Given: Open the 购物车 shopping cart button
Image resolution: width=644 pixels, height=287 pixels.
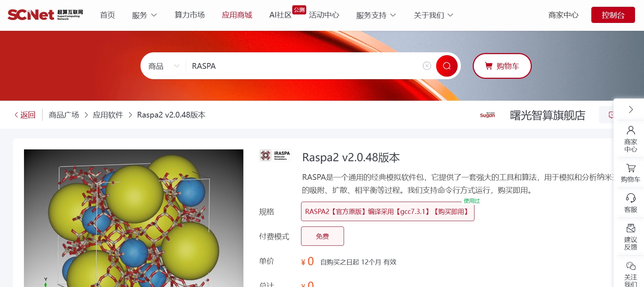Looking at the screenshot, I should (502, 66).
